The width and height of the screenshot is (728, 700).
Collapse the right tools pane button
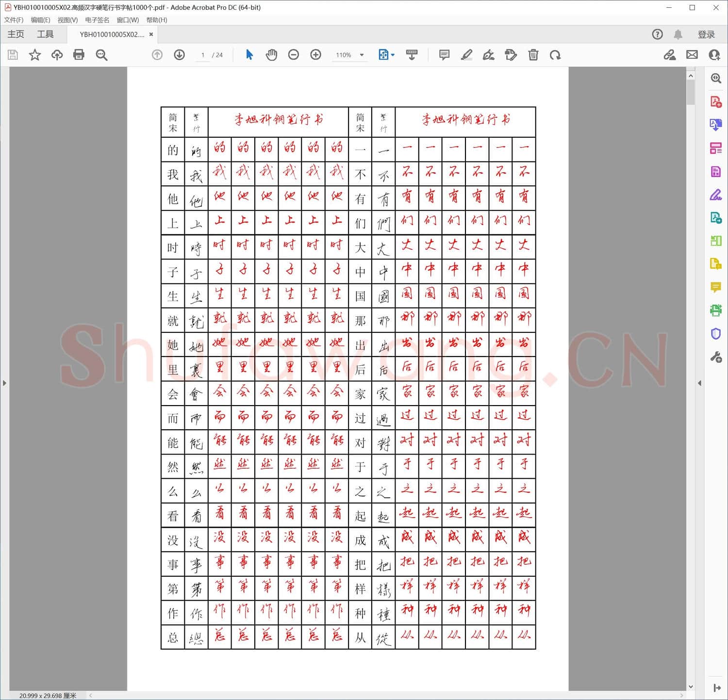[x=717, y=688]
